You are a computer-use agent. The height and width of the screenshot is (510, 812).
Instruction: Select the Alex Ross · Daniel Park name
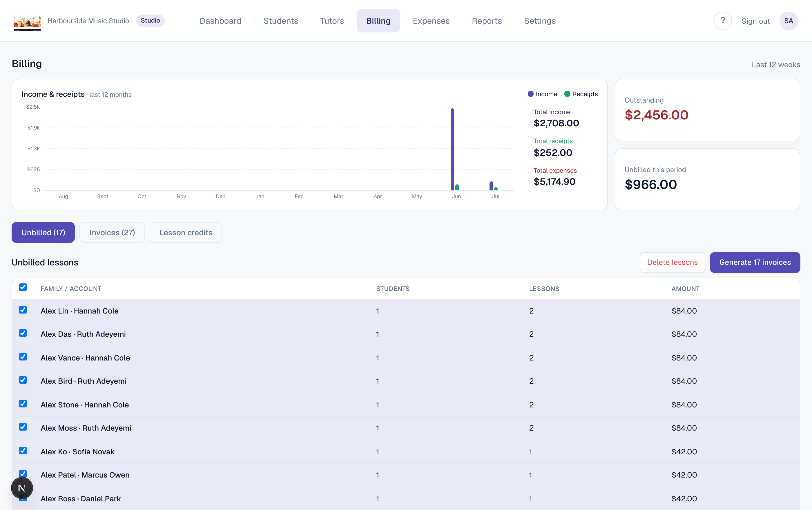coord(81,498)
